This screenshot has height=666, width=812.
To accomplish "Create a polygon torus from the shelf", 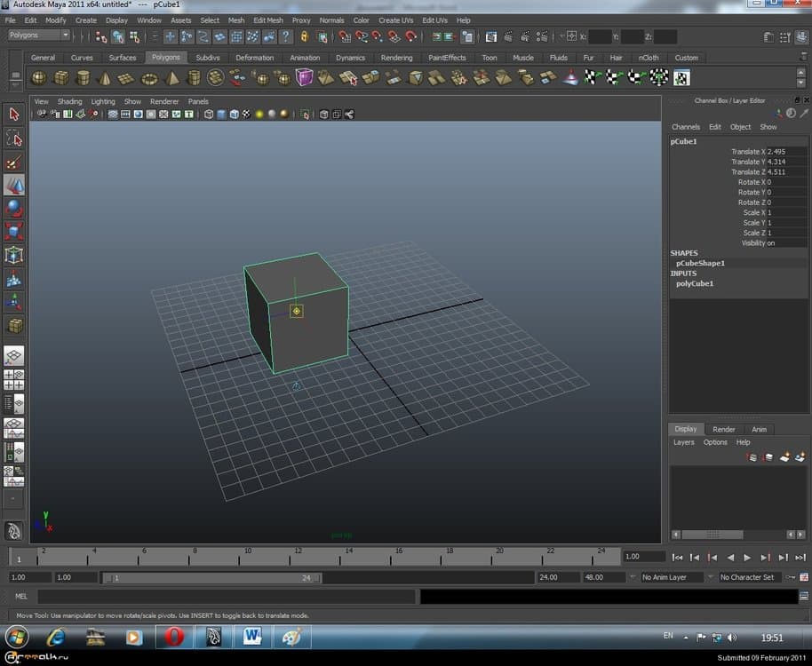I will tap(149, 78).
